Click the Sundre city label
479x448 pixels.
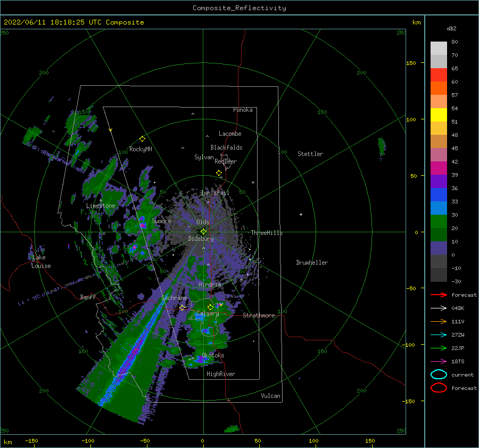pyautogui.click(x=162, y=221)
